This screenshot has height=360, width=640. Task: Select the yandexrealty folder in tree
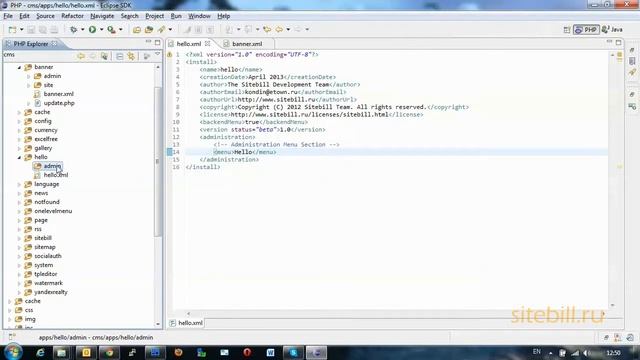tap(51, 292)
